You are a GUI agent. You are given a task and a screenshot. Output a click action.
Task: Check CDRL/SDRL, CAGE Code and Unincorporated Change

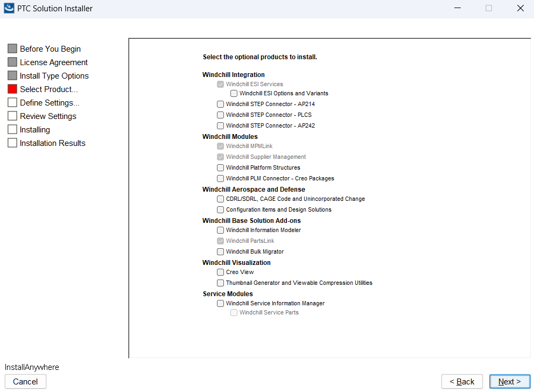pyautogui.click(x=220, y=199)
